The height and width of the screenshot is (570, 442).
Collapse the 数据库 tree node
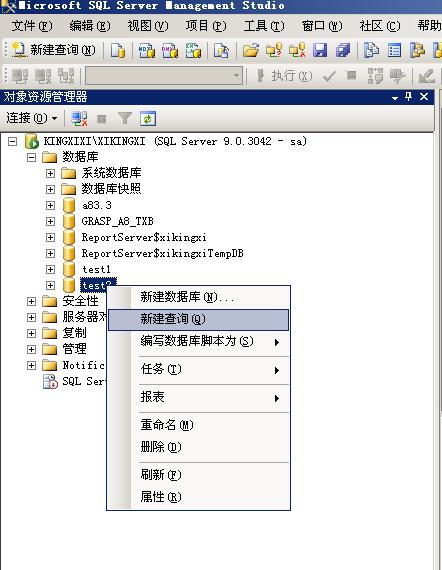(x=32, y=157)
